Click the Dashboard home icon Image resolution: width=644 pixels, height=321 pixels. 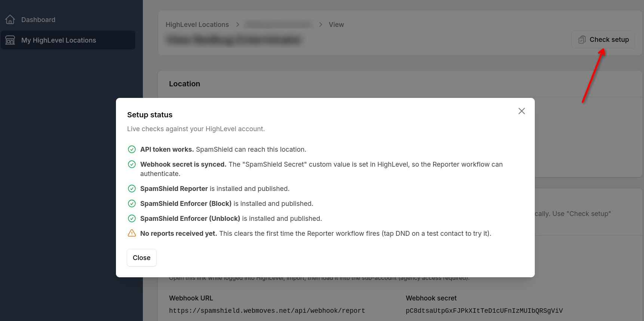click(10, 19)
